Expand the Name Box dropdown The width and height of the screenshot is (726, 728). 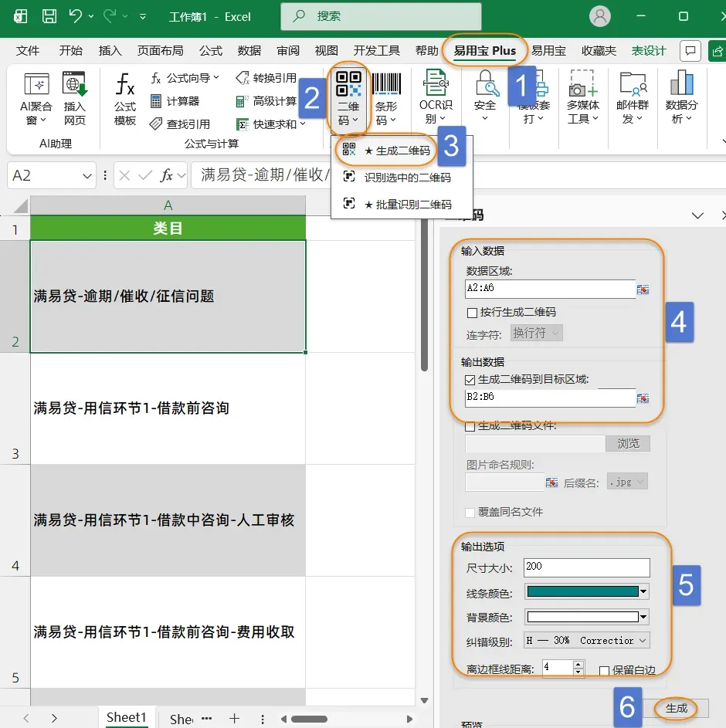pos(87,176)
